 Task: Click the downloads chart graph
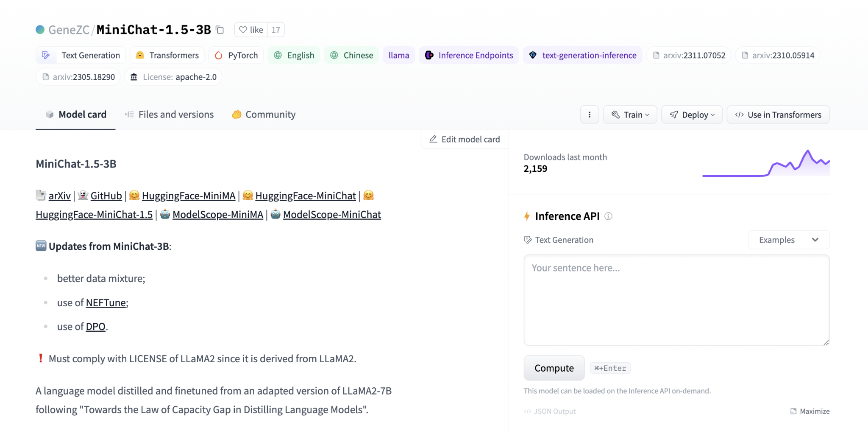[x=766, y=163]
